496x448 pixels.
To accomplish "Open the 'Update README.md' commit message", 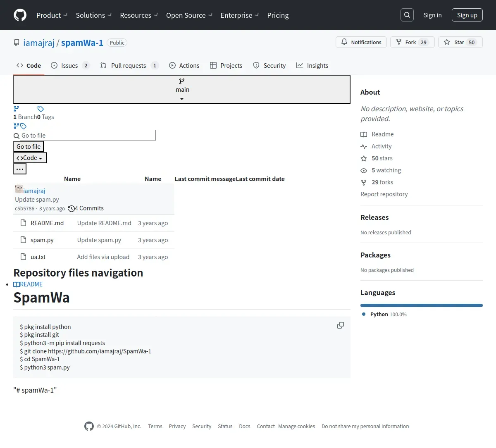I will click(x=104, y=223).
